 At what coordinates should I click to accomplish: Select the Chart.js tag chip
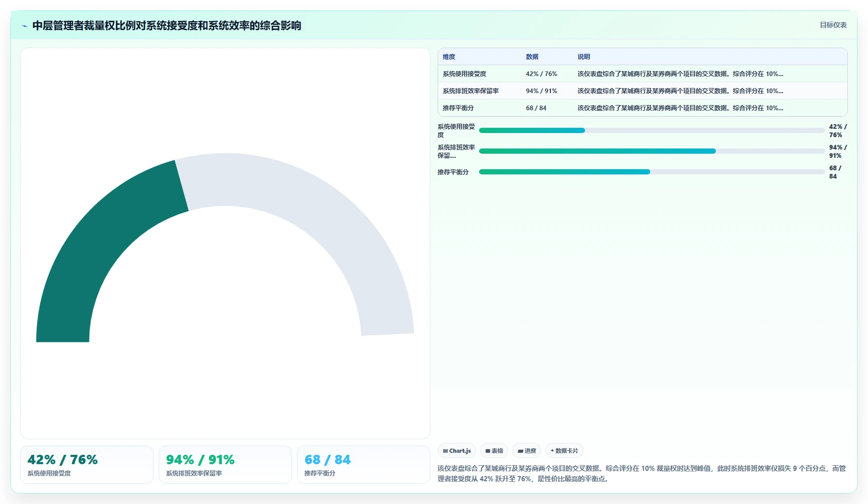pyautogui.click(x=457, y=451)
